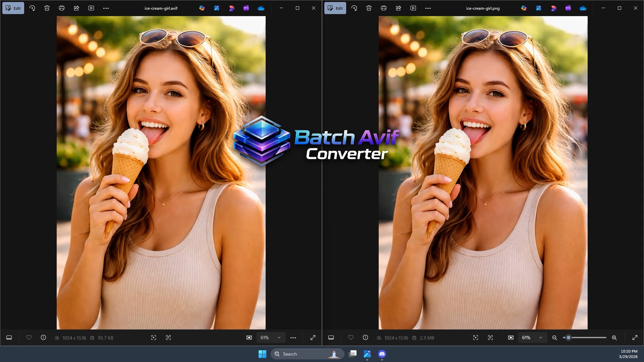Rotate the avif image in left window
644x362 pixels.
pyautogui.click(x=32, y=8)
